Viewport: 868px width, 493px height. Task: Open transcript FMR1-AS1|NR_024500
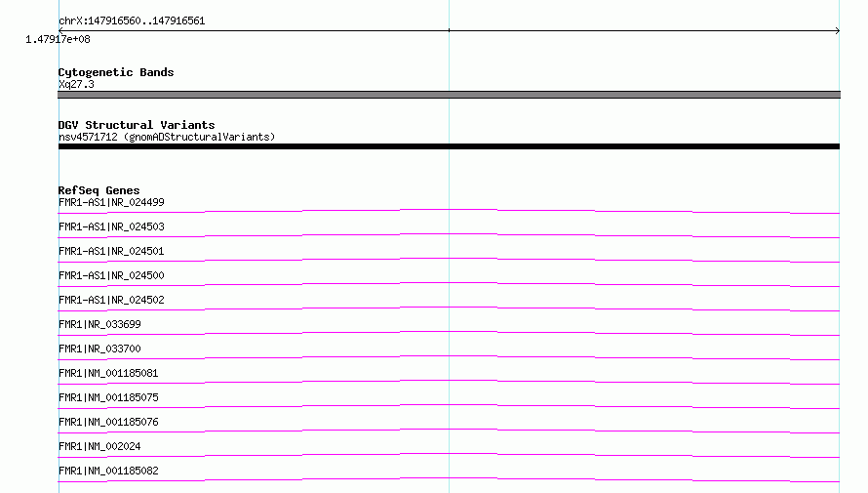[x=111, y=275]
